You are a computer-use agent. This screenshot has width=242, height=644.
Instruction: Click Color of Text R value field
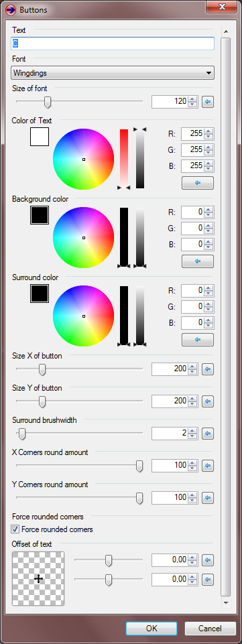click(x=192, y=133)
